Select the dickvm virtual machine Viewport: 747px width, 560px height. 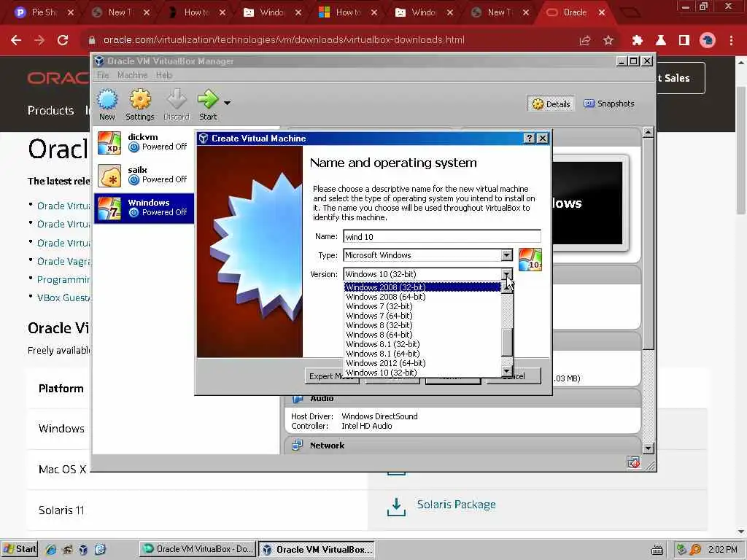click(144, 142)
